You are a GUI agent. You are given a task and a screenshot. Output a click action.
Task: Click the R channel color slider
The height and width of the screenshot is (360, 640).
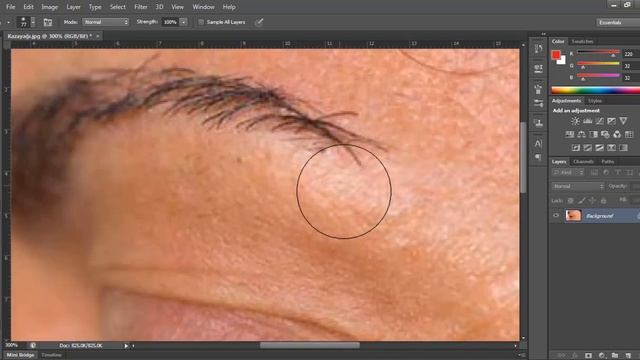point(598,53)
